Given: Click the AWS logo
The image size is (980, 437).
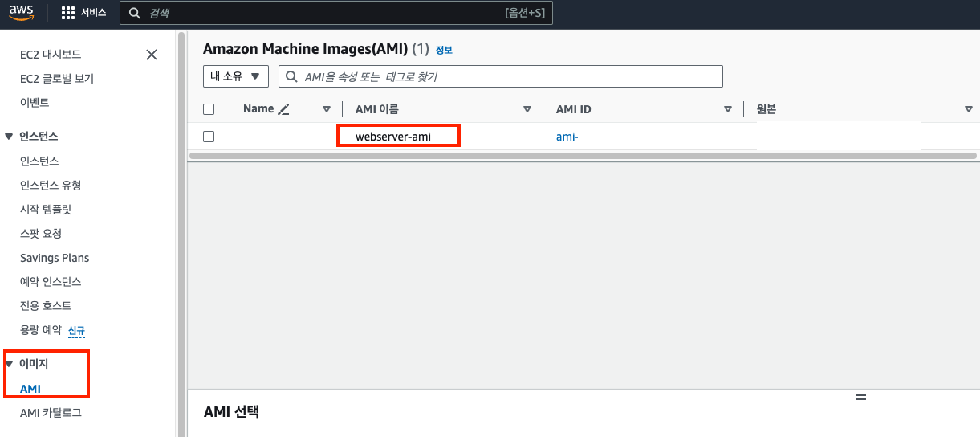Looking at the screenshot, I should [21, 13].
